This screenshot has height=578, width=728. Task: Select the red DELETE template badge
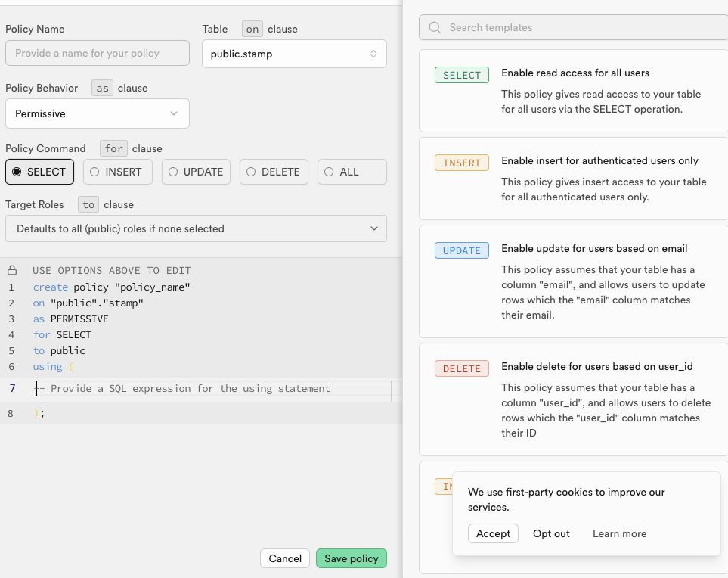(461, 368)
